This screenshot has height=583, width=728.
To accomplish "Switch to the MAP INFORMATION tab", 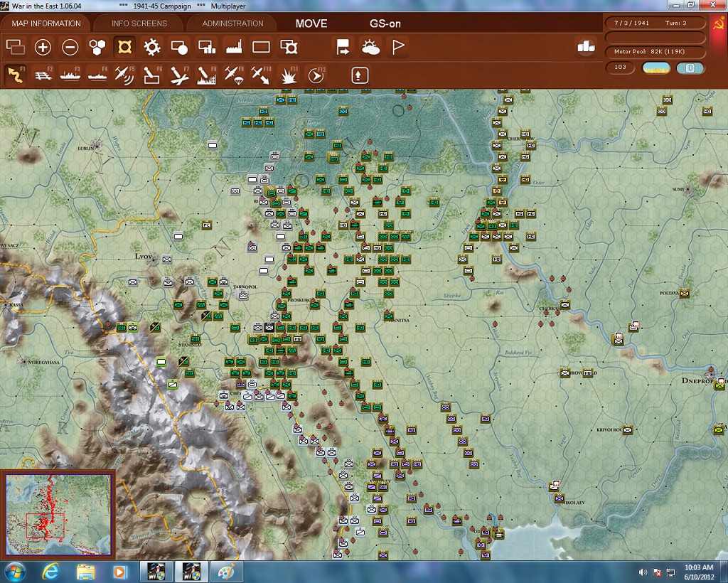I will [x=46, y=23].
